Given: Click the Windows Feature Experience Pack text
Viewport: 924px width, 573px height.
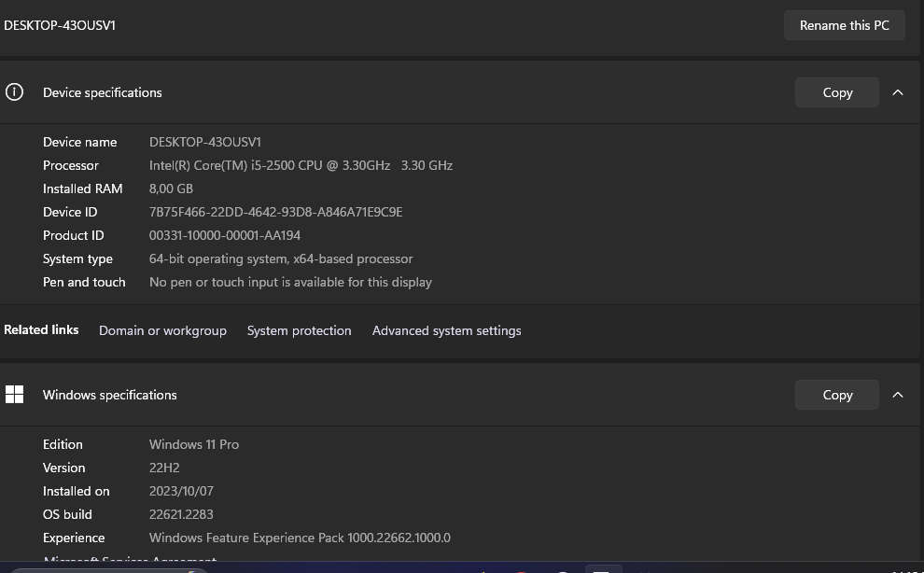Looking at the screenshot, I should coord(300,538).
